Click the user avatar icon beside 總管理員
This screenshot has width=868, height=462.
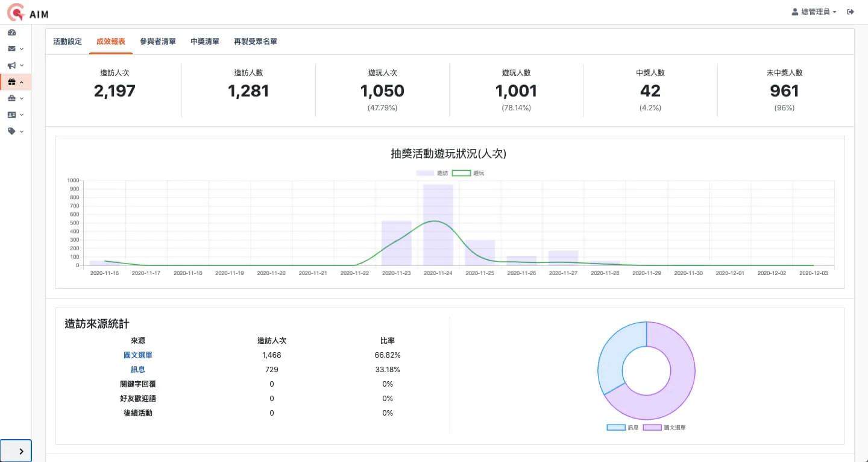click(795, 11)
